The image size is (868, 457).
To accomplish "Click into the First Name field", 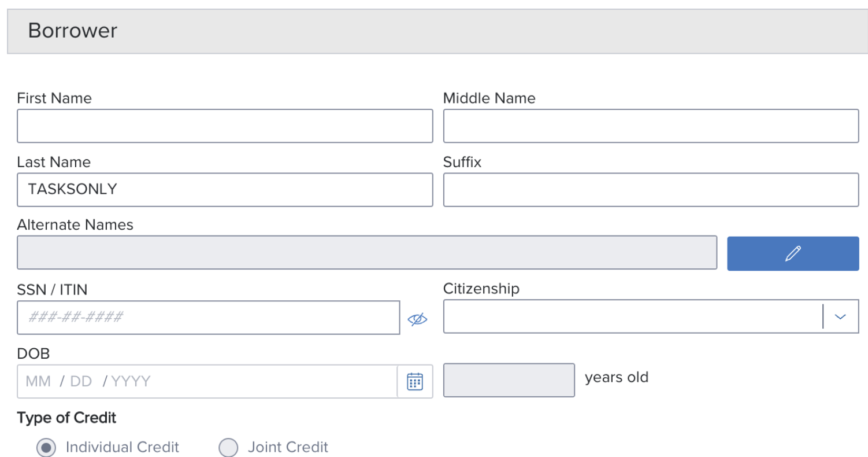I will point(225,126).
